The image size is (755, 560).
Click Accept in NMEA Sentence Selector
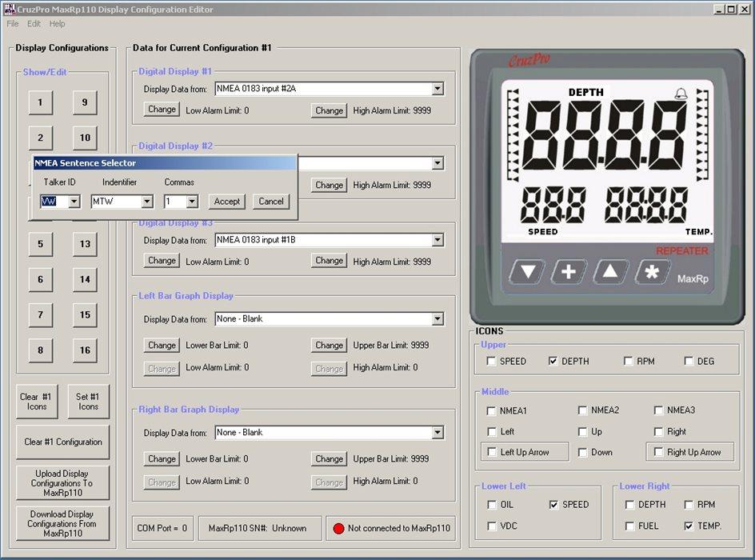pyautogui.click(x=226, y=202)
